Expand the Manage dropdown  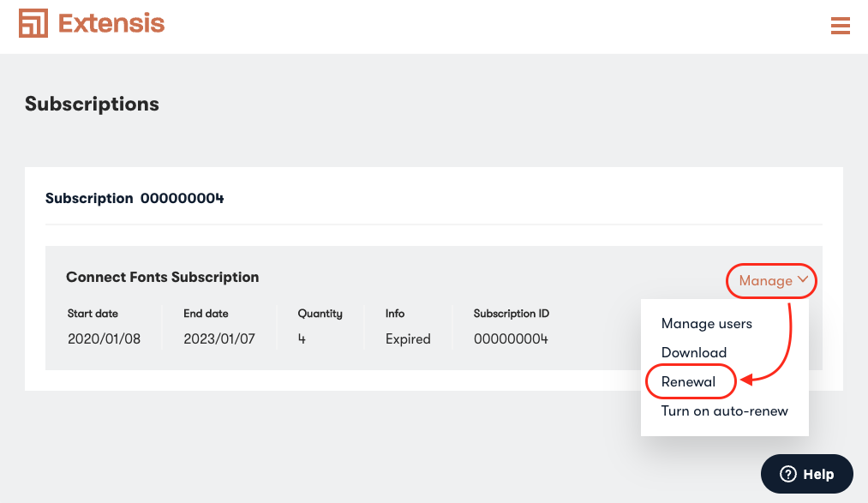(773, 280)
